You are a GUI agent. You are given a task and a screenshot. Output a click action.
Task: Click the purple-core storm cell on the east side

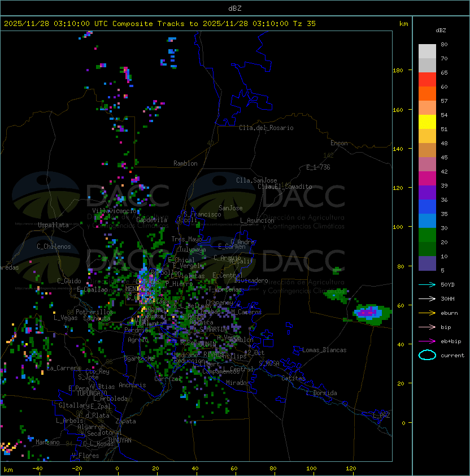[371, 313]
